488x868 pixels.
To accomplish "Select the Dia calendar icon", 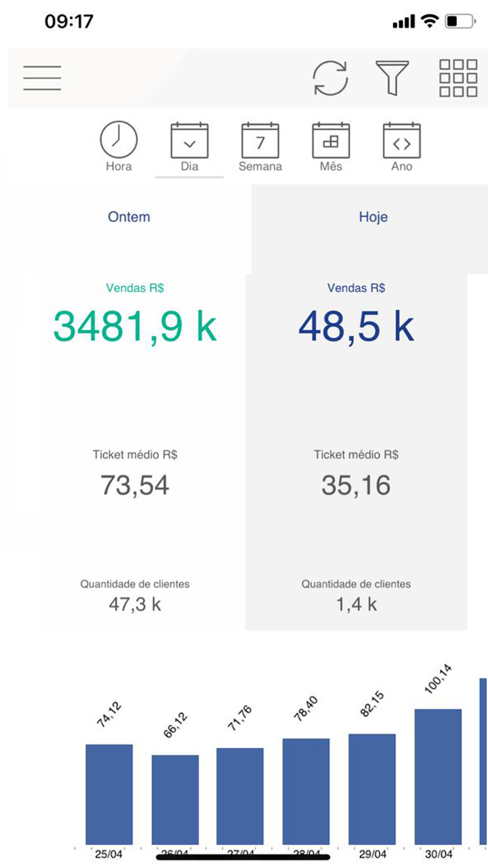I will tap(189, 141).
